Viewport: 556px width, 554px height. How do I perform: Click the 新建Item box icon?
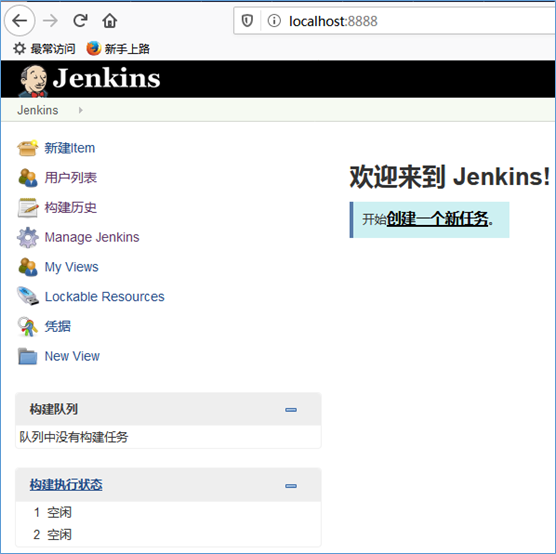tap(27, 148)
